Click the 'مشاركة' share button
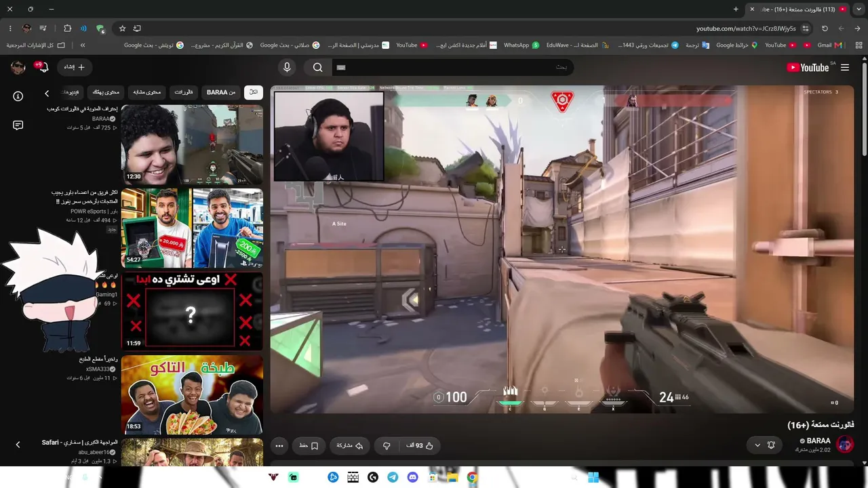This screenshot has height=488, width=868. [351, 445]
